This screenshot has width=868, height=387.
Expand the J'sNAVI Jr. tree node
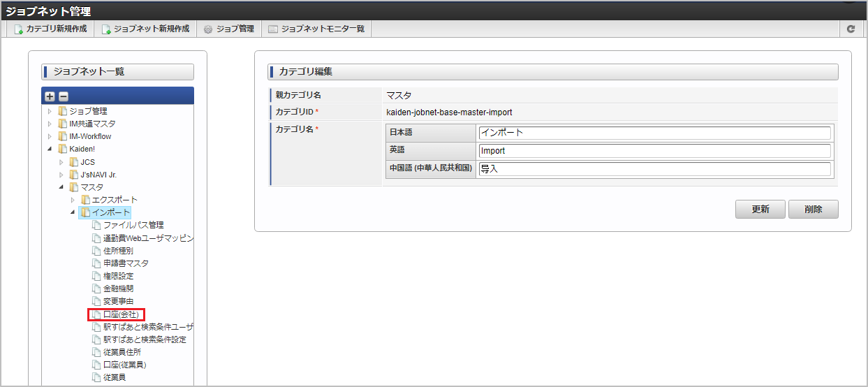tap(61, 175)
